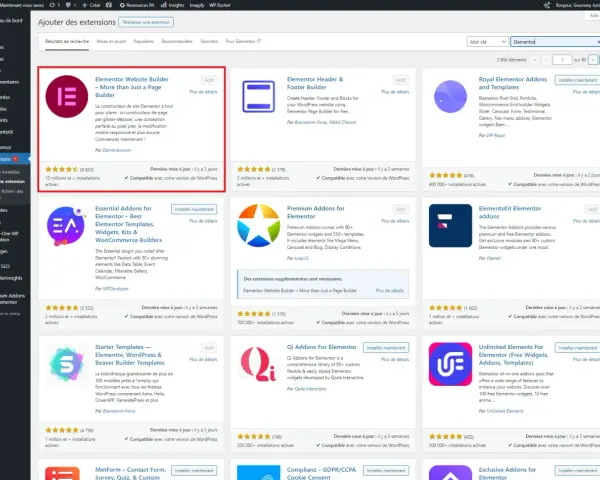Click the plus icon beside Créer
The width and height of the screenshot is (600, 480).
[x=85, y=5]
